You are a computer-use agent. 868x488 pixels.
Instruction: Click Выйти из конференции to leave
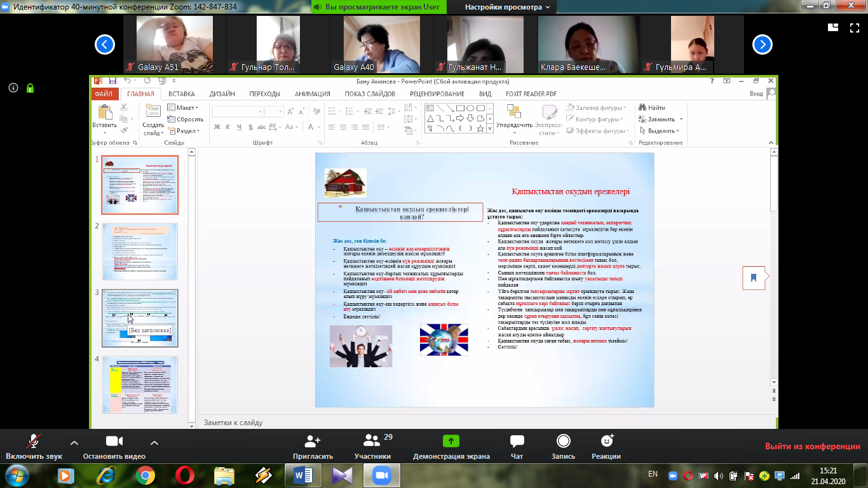[812, 447]
